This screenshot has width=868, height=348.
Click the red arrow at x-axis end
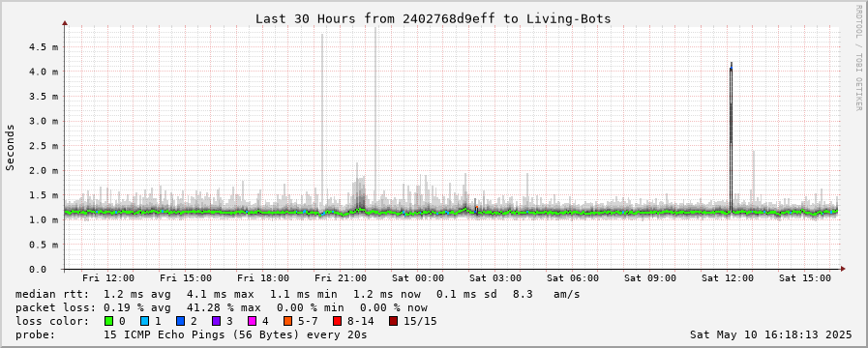pyautogui.click(x=843, y=269)
